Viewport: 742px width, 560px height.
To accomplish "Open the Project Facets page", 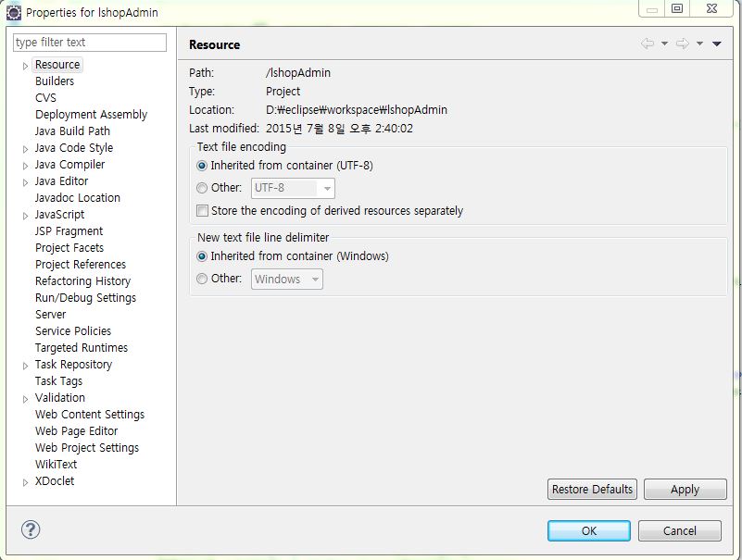I will (69, 248).
